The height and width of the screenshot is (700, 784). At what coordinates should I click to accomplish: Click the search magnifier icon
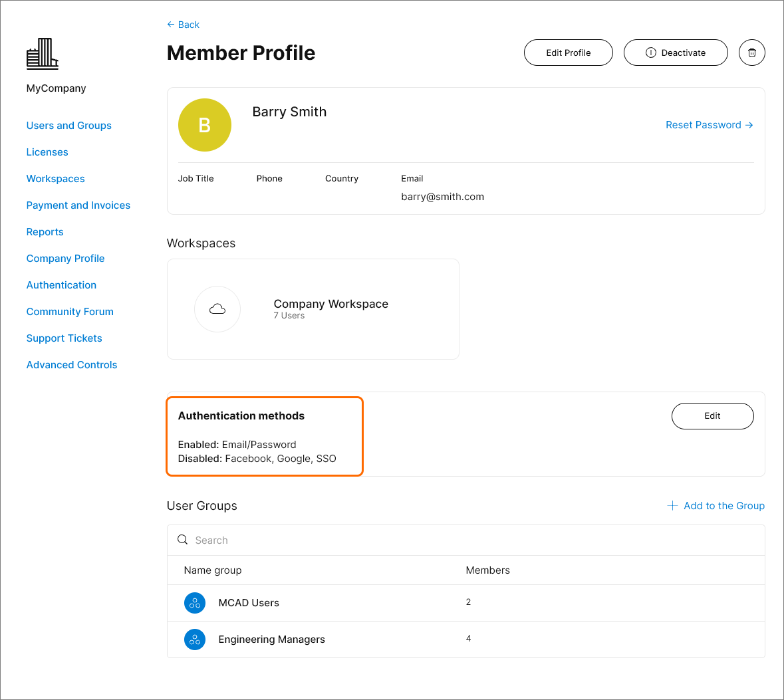click(x=182, y=540)
